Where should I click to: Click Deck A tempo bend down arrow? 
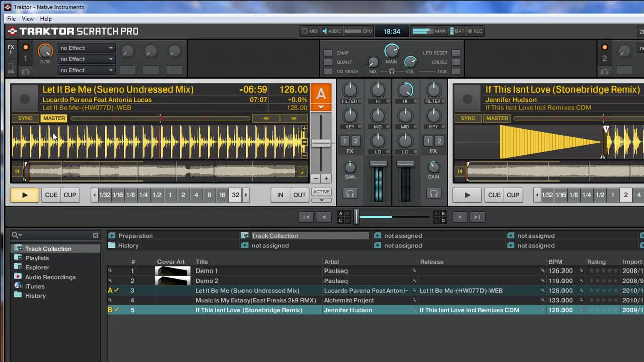(x=266, y=118)
